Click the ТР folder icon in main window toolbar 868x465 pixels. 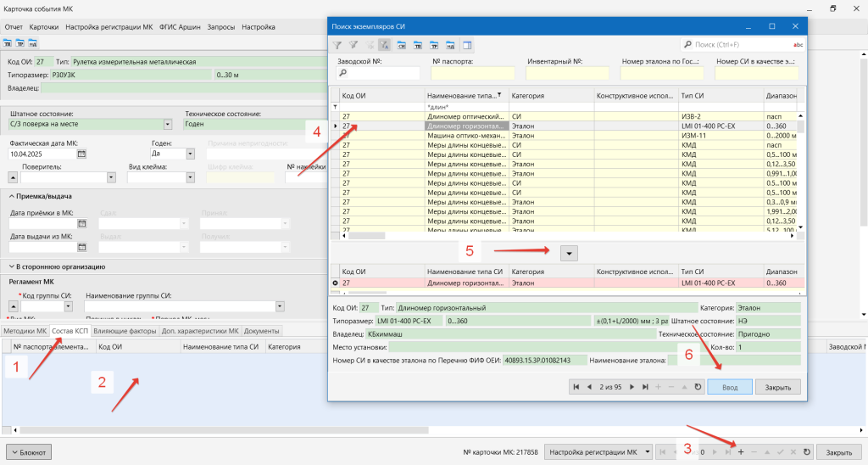click(x=20, y=43)
